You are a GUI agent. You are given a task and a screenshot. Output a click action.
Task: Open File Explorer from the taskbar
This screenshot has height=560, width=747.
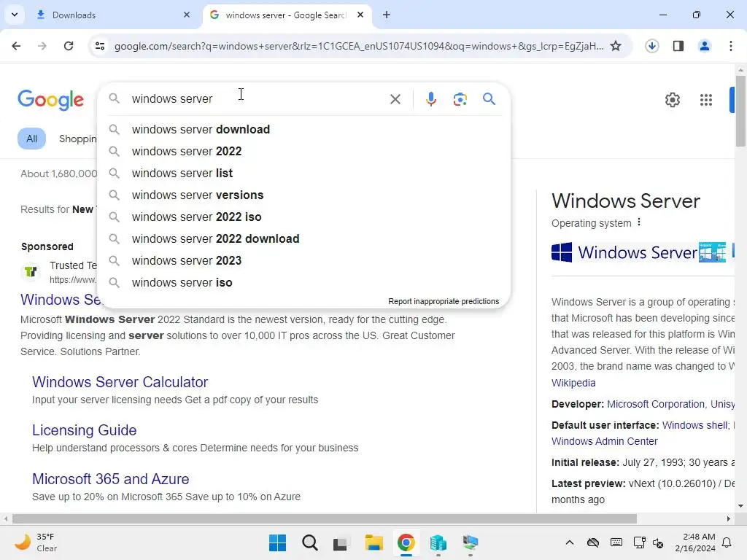(x=374, y=542)
